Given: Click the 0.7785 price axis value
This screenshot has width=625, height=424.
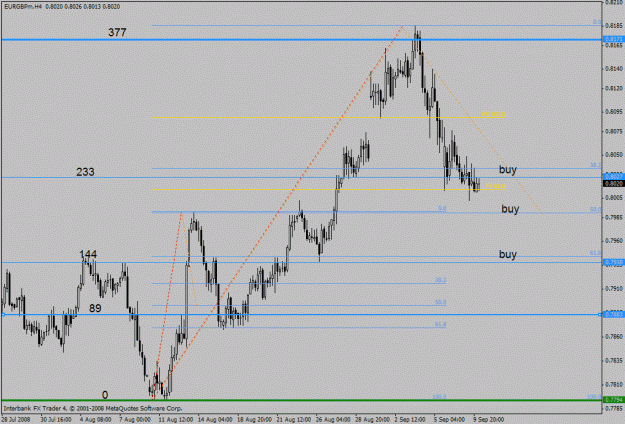Looking at the screenshot, I should 614,408.
